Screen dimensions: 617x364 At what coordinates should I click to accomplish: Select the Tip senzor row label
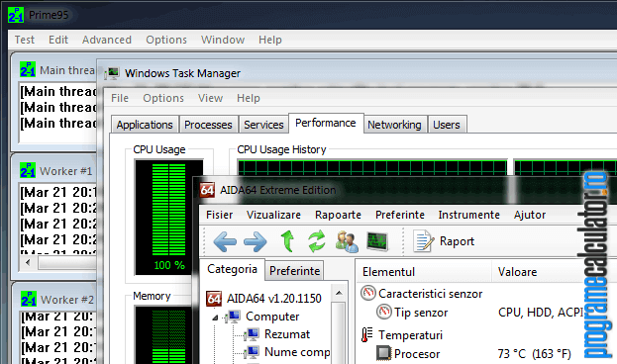tap(421, 313)
